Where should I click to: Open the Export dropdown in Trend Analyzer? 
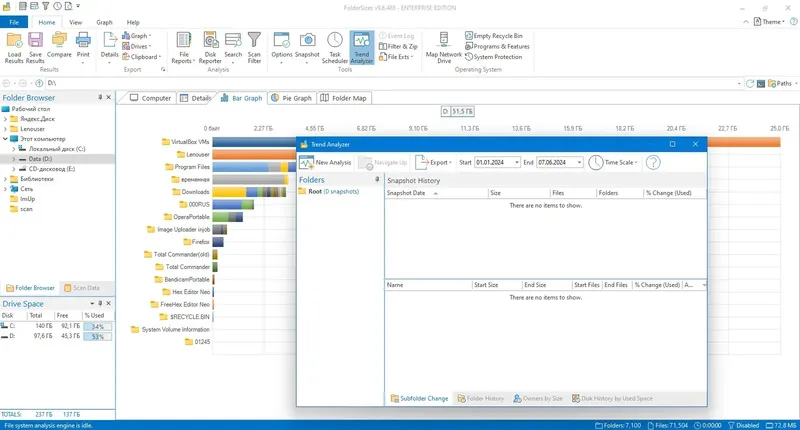(434, 162)
